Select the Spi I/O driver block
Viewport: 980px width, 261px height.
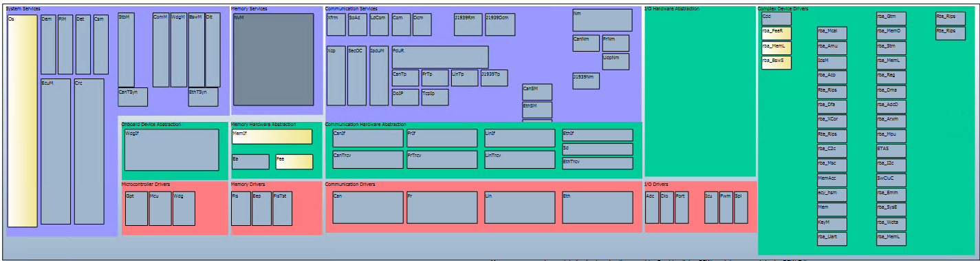click(741, 207)
